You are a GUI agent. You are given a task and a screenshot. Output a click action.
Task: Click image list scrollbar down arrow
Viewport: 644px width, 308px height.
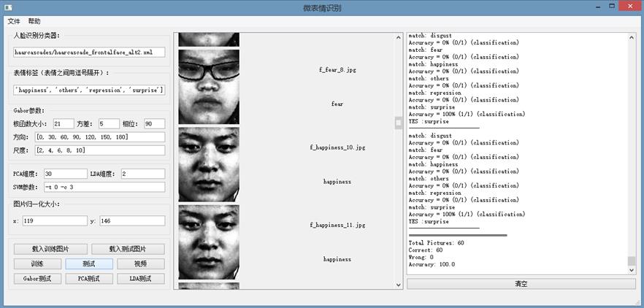(399, 284)
